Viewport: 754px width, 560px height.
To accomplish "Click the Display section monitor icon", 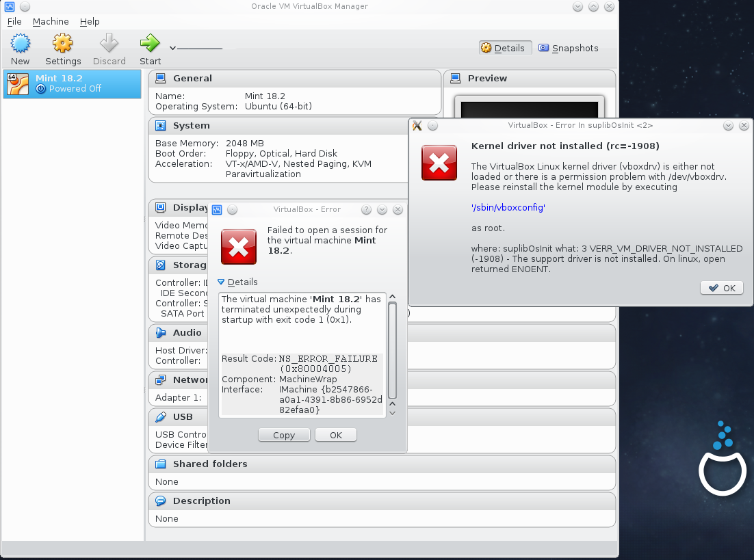I will (161, 208).
